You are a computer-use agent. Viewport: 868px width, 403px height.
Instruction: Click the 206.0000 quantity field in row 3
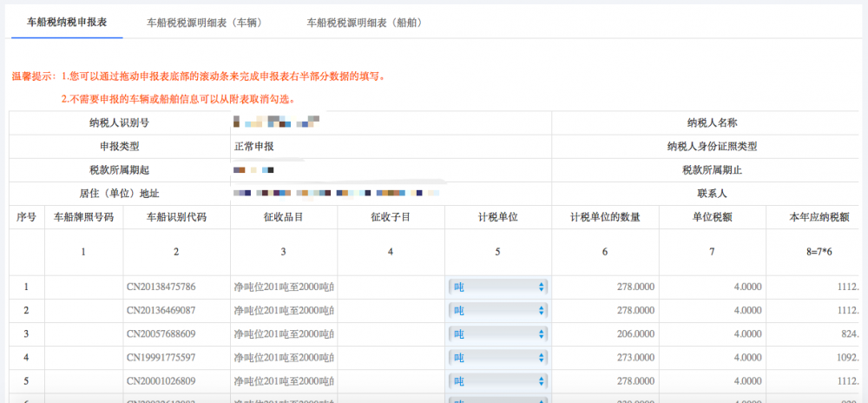605,334
